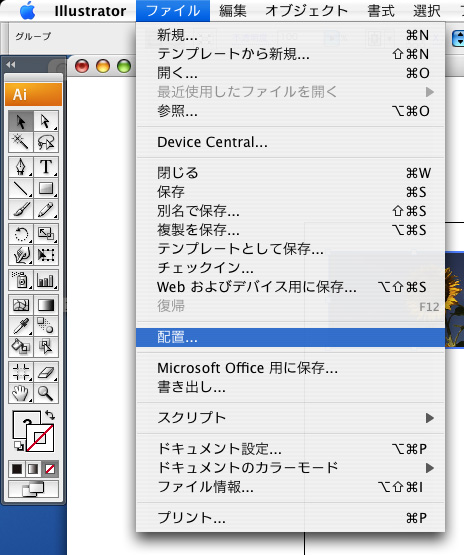
Task: Select the Gradient tool
Action: click(46, 305)
